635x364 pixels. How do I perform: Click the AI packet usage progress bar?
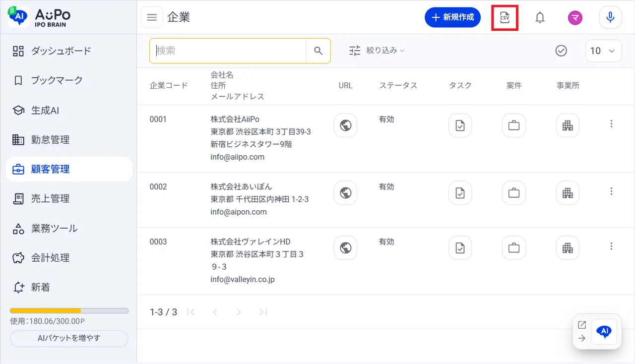[x=69, y=310]
